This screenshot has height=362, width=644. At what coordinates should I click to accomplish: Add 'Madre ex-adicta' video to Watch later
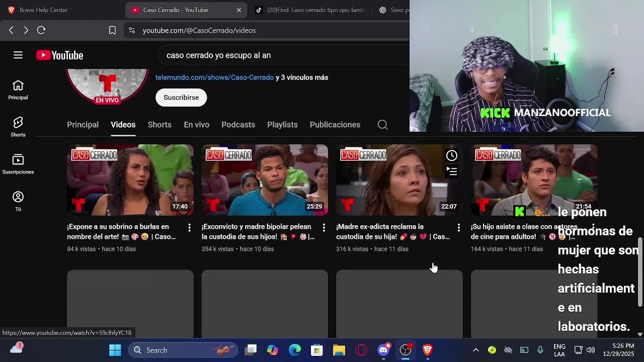452,156
